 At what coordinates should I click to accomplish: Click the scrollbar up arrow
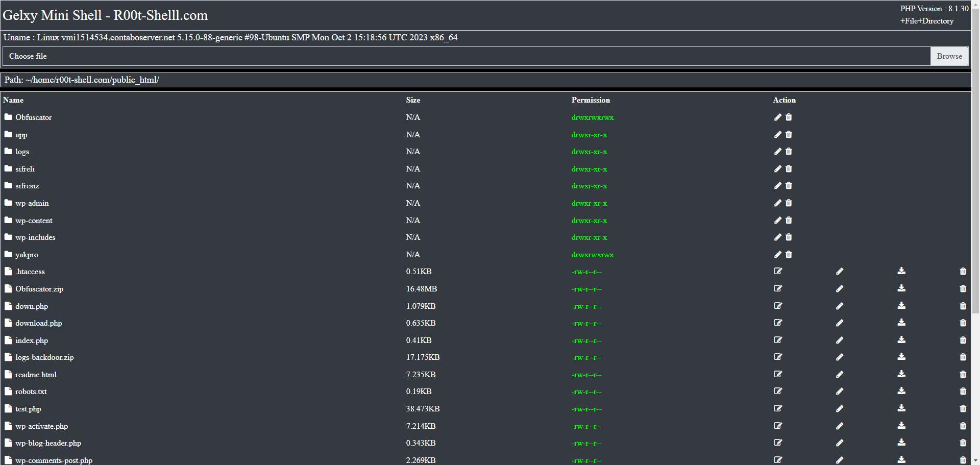coord(975,4)
